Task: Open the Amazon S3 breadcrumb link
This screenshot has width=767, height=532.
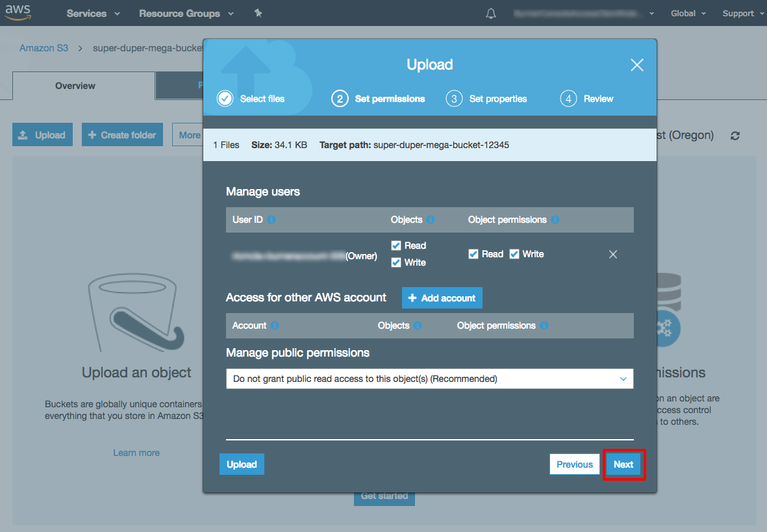Action: tap(44, 48)
